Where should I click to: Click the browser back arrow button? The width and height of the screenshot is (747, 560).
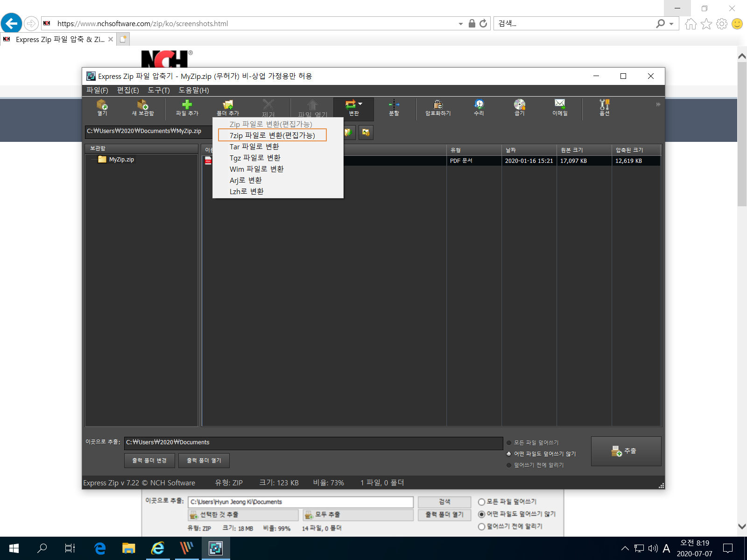point(12,23)
